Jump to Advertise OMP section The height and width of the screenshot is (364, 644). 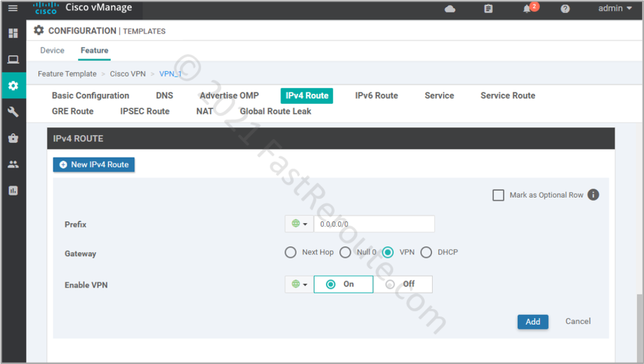tap(229, 96)
